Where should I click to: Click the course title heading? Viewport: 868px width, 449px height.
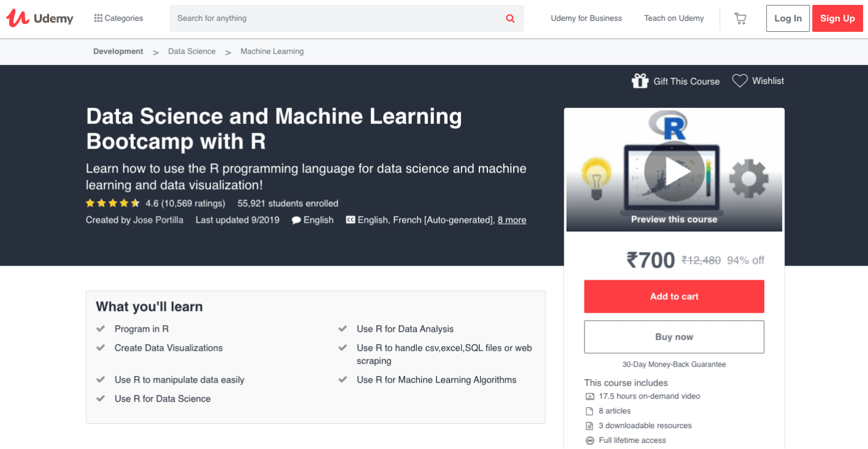coord(274,129)
